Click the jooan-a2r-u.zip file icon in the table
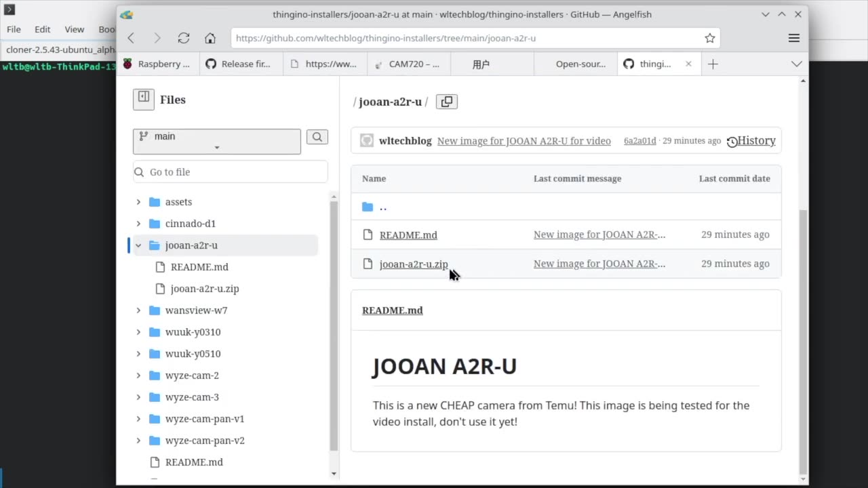Image resolution: width=868 pixels, height=488 pixels. pos(368,264)
